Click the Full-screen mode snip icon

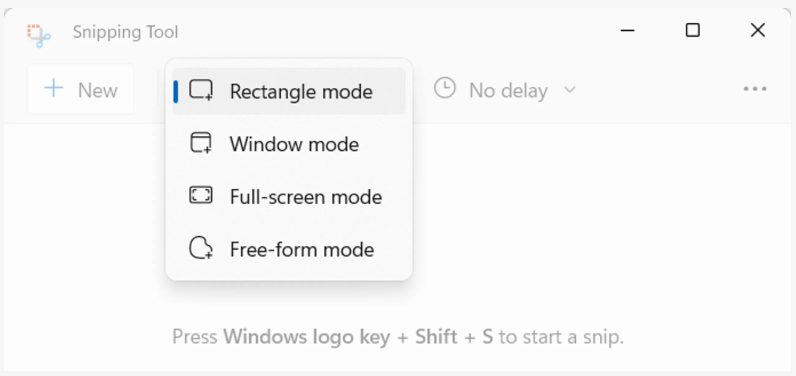pyautogui.click(x=201, y=195)
